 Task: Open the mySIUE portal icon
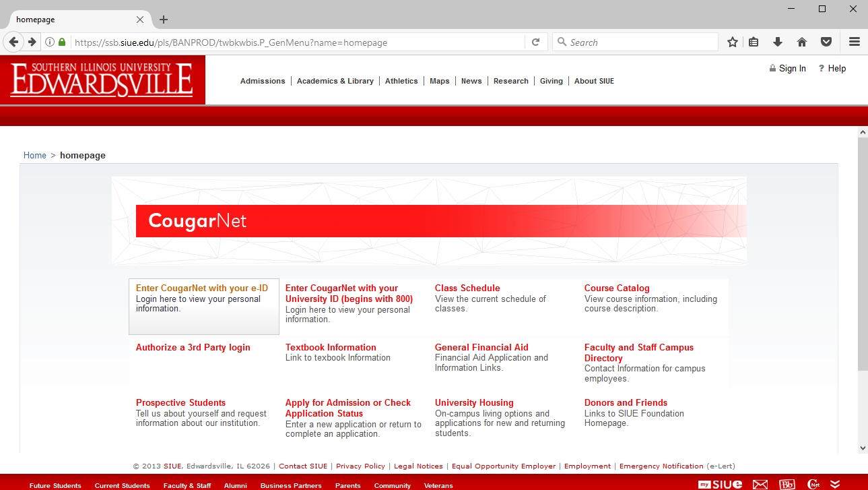tap(720, 484)
